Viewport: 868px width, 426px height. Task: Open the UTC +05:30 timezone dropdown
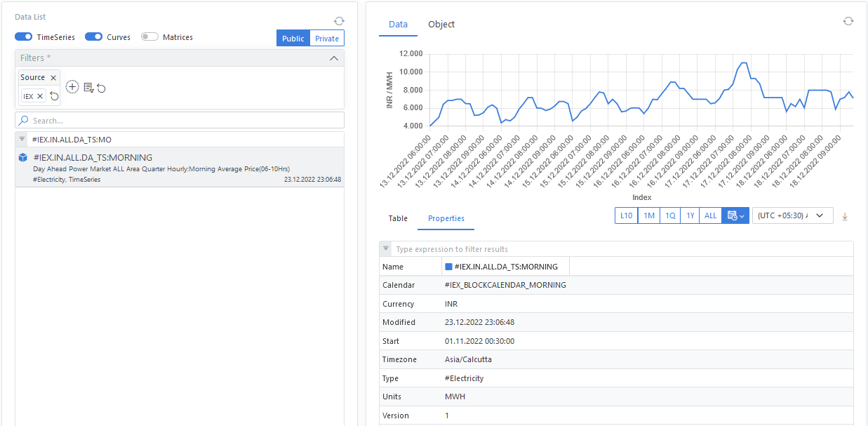pos(792,215)
